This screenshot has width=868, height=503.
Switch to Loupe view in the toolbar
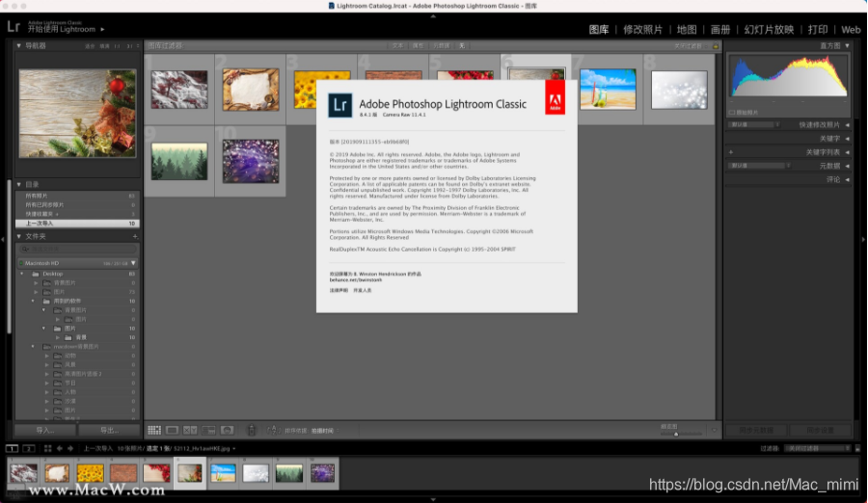coord(173,430)
